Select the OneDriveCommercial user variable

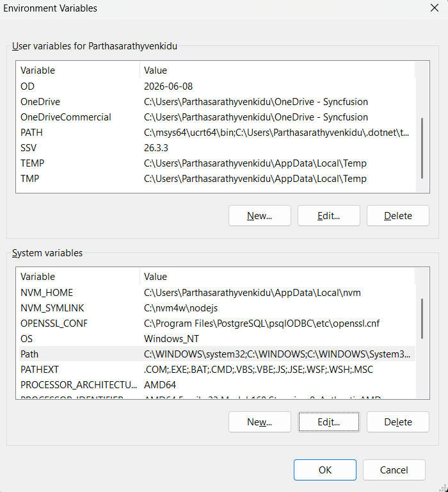(217, 117)
